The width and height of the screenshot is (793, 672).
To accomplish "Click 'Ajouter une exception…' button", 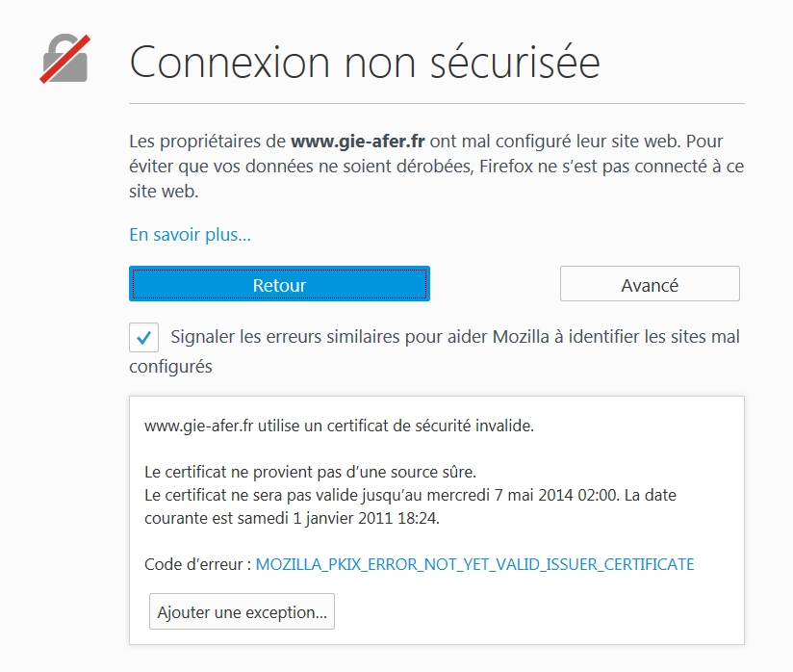I will pos(242,611).
